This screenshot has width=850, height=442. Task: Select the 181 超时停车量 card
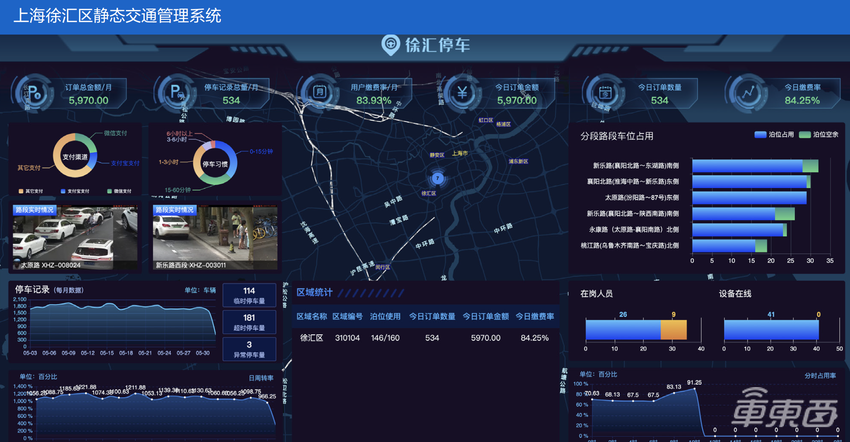click(x=249, y=322)
